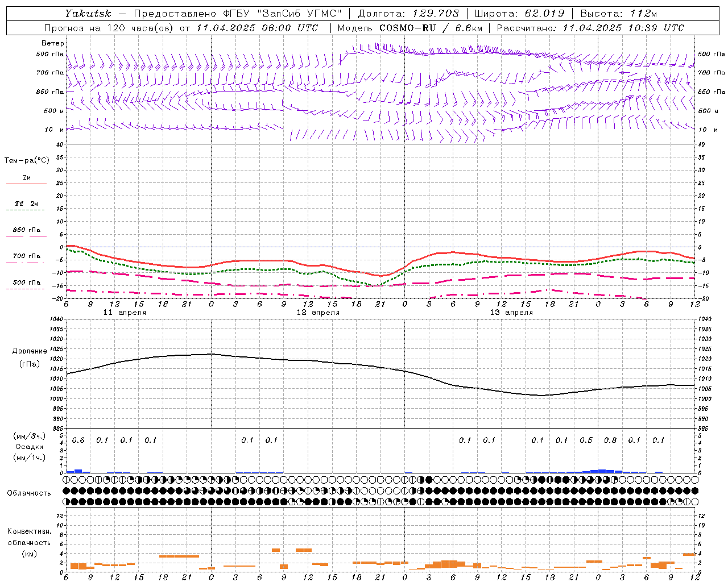Image resolution: width=728 pixels, height=582 pixels.
Task: Click the 11 апреля date label
Action: pyautogui.click(x=125, y=313)
